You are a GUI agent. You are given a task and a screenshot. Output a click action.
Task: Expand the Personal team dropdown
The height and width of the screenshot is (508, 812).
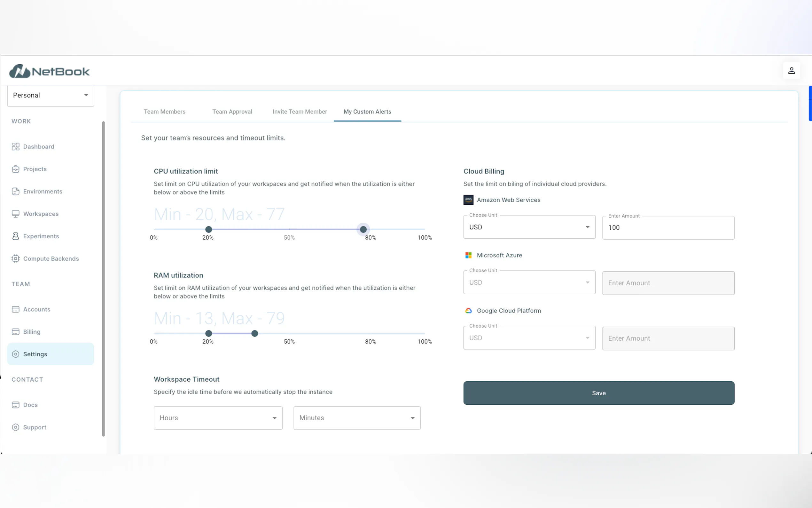(x=51, y=95)
